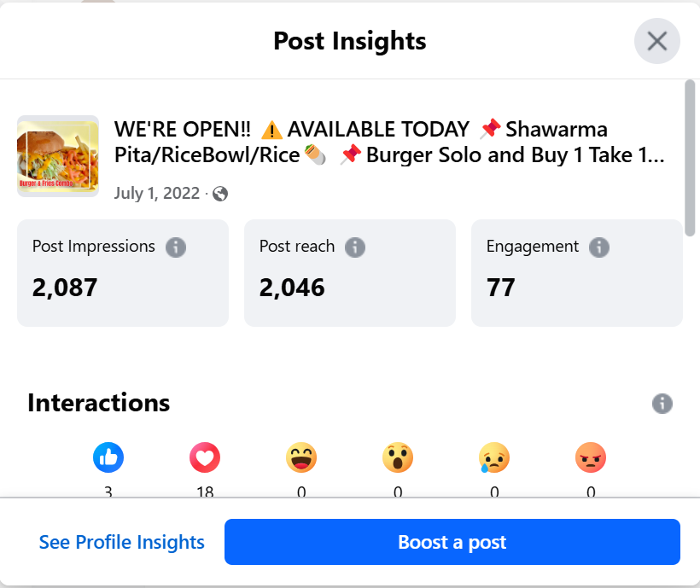Open the burger post thumbnail image
This screenshot has height=588, width=700.
click(x=58, y=156)
